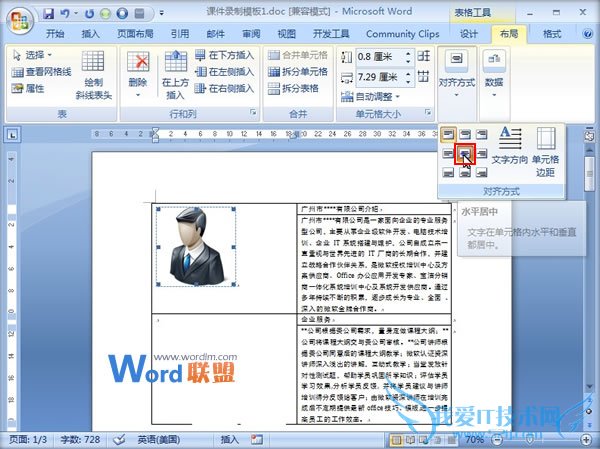The height and width of the screenshot is (449, 600).
Task: Switch to the 设计 table tools tab
Action: point(469,34)
